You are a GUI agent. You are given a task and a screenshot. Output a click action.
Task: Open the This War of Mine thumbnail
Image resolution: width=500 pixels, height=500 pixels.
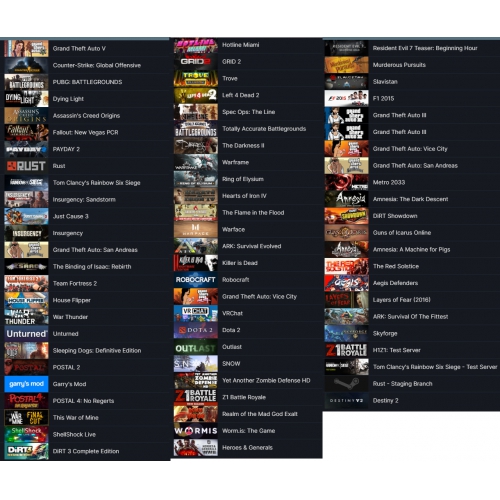point(26,418)
